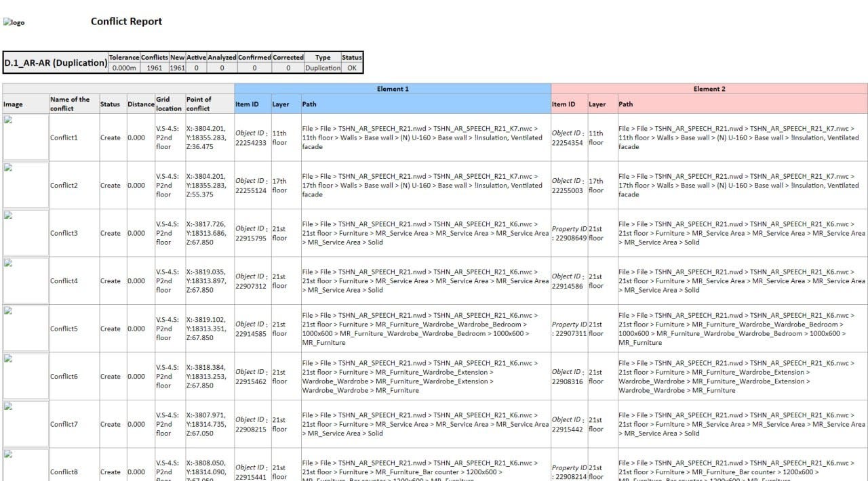This screenshot has width=868, height=481.
Task: Click Element 1 path of Conflict5 wardrobe bedroom
Action: click(425, 329)
